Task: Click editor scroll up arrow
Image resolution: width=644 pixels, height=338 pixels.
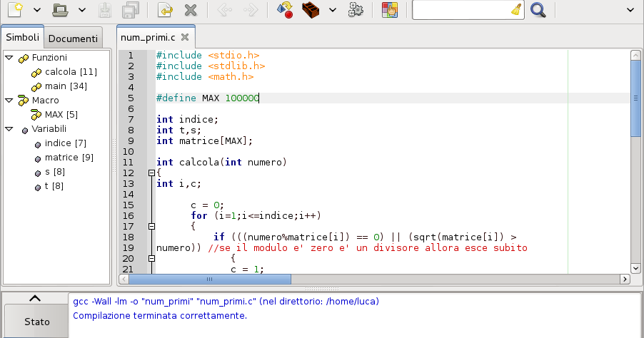Action: [x=635, y=55]
